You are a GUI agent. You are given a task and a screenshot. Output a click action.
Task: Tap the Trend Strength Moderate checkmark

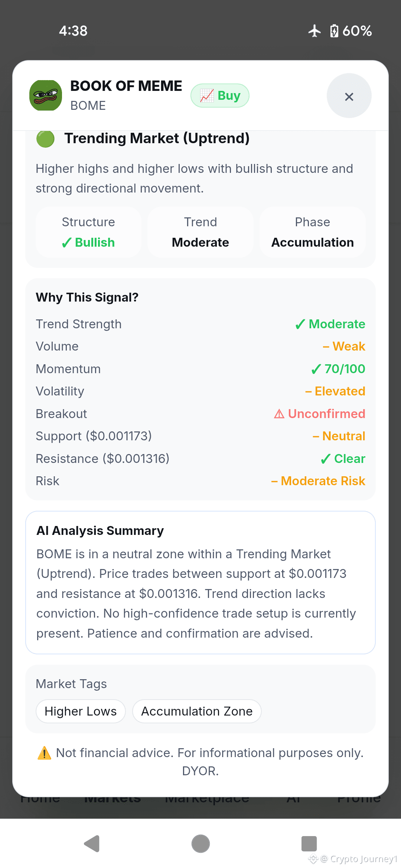click(300, 324)
